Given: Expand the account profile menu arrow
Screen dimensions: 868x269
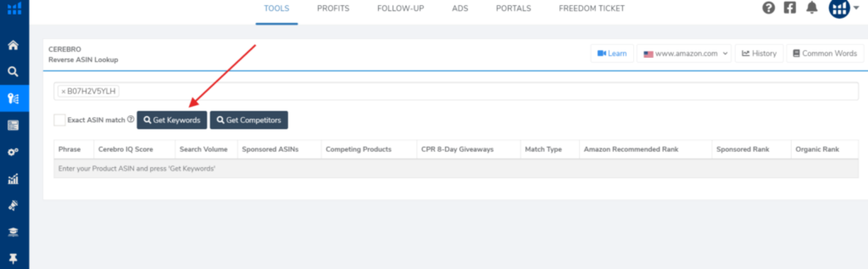Looking at the screenshot, I should click(856, 8).
